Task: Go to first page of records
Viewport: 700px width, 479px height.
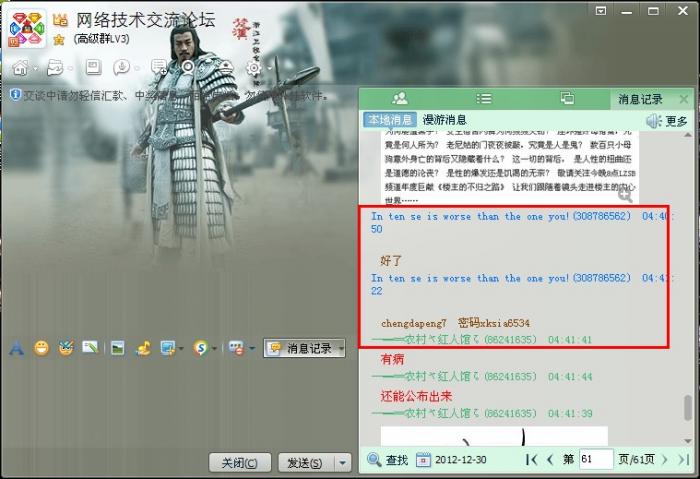Action: click(531, 459)
